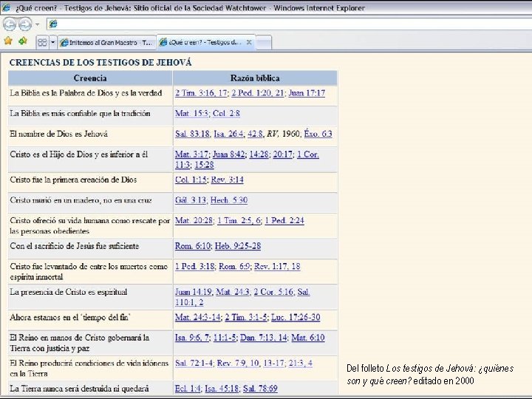Open the Luc. 17:26-30 link
This screenshot has width=532, height=399.
296,317
